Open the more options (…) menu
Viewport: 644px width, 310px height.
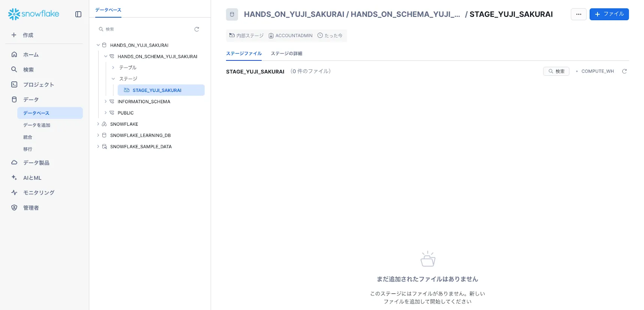click(578, 14)
